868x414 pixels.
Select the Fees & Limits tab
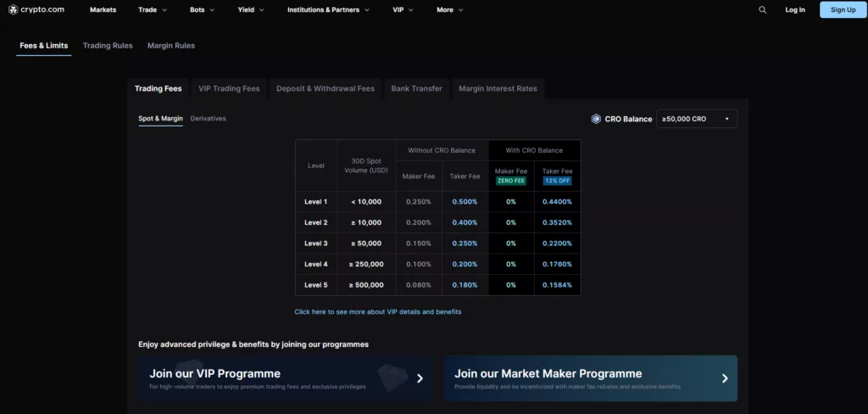(44, 46)
